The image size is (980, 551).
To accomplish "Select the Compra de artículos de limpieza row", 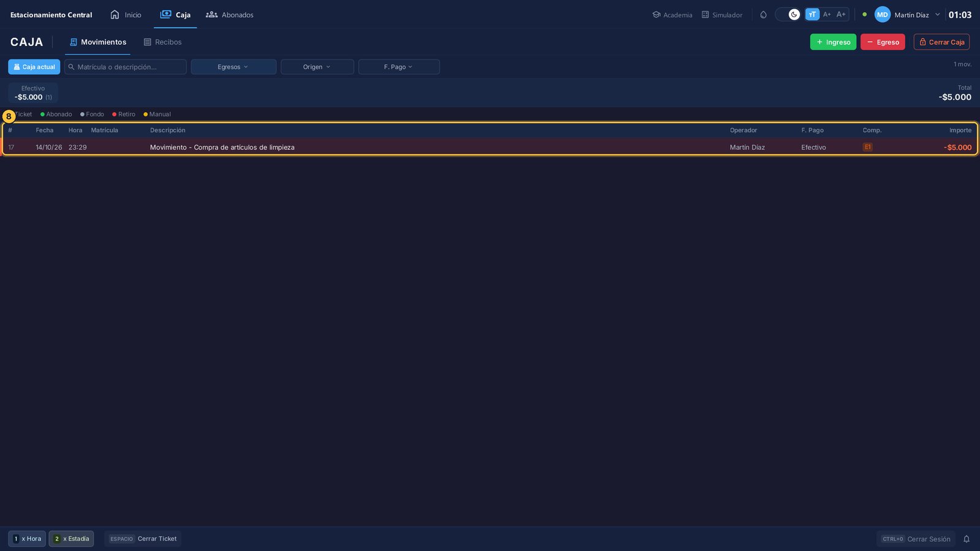I will (x=489, y=147).
